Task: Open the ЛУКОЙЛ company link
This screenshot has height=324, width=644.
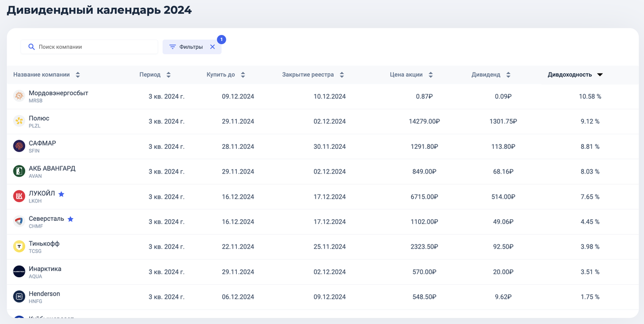Action: [x=42, y=193]
